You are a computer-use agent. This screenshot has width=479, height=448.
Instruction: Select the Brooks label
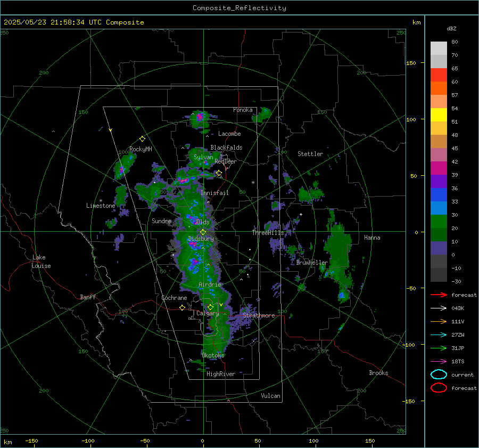pyautogui.click(x=378, y=373)
